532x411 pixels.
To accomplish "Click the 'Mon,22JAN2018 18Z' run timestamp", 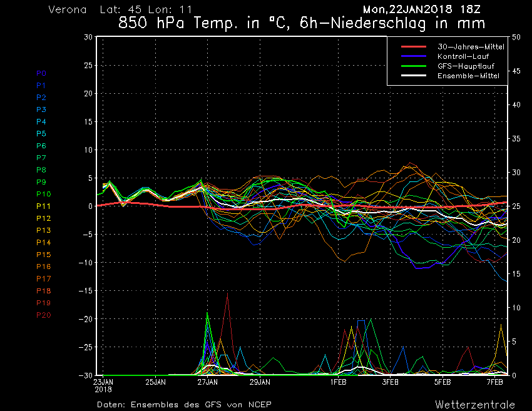I will click(x=422, y=9).
